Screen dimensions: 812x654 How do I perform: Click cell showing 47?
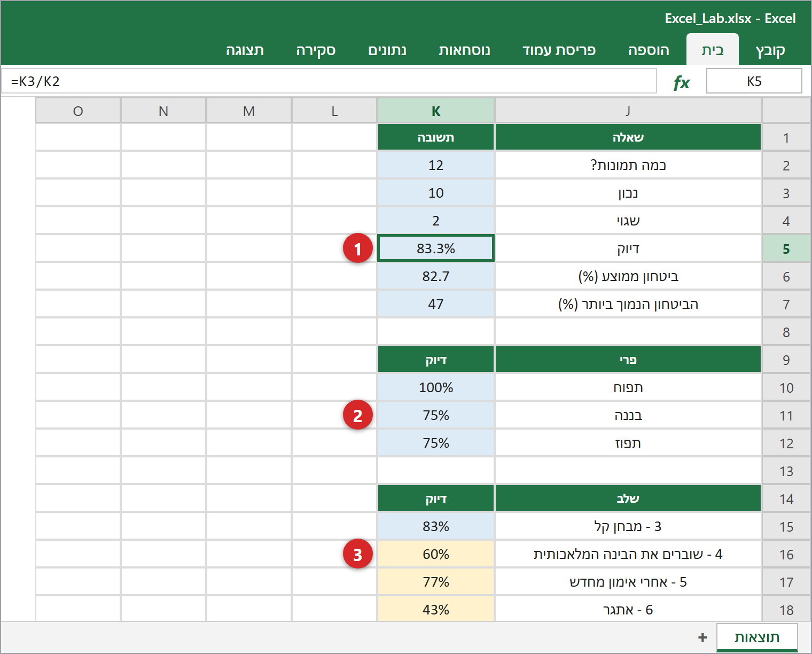point(436,304)
